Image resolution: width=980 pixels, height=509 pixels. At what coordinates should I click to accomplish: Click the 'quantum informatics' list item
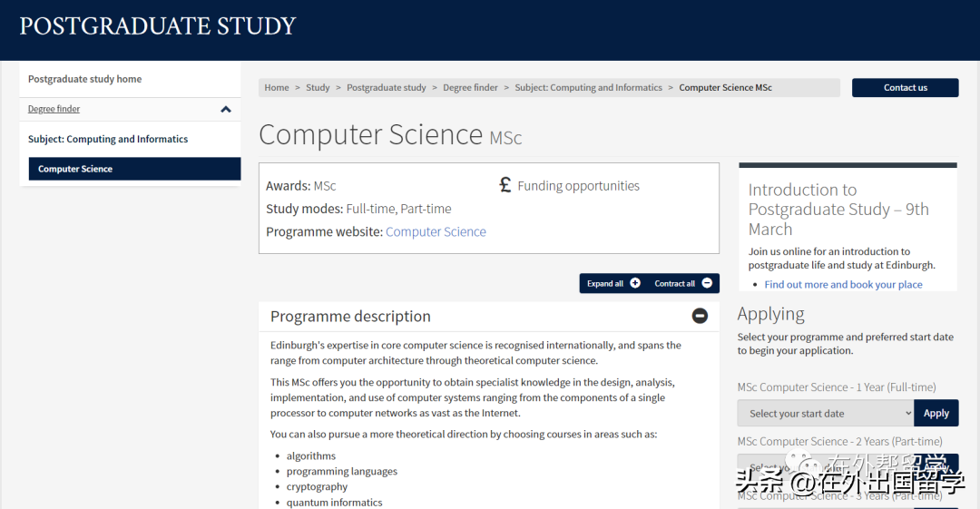tap(334, 502)
